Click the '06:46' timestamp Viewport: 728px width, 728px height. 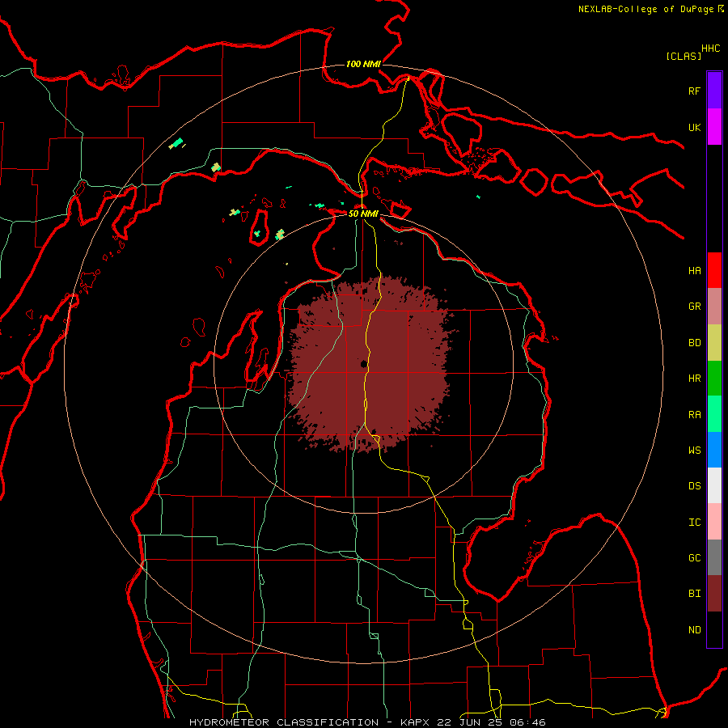click(529, 722)
